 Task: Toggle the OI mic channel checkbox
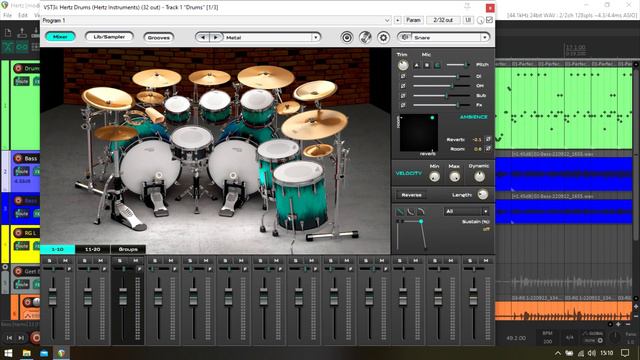(x=403, y=76)
